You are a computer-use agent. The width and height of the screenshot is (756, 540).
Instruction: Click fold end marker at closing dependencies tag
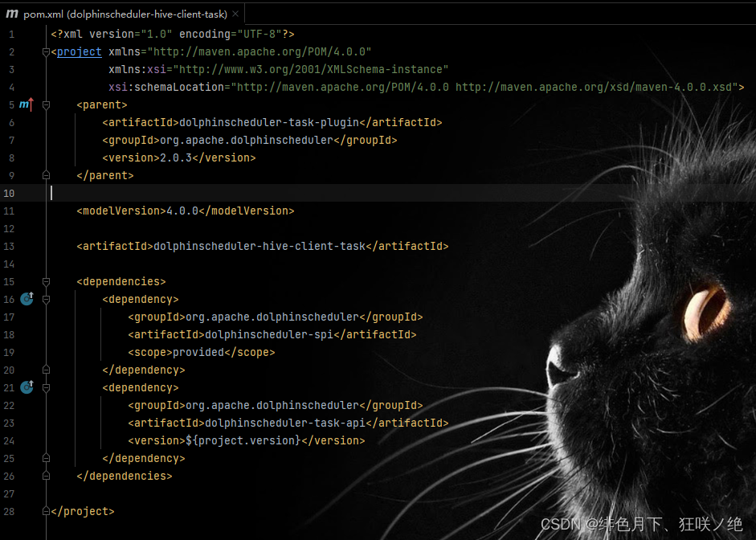tap(47, 476)
